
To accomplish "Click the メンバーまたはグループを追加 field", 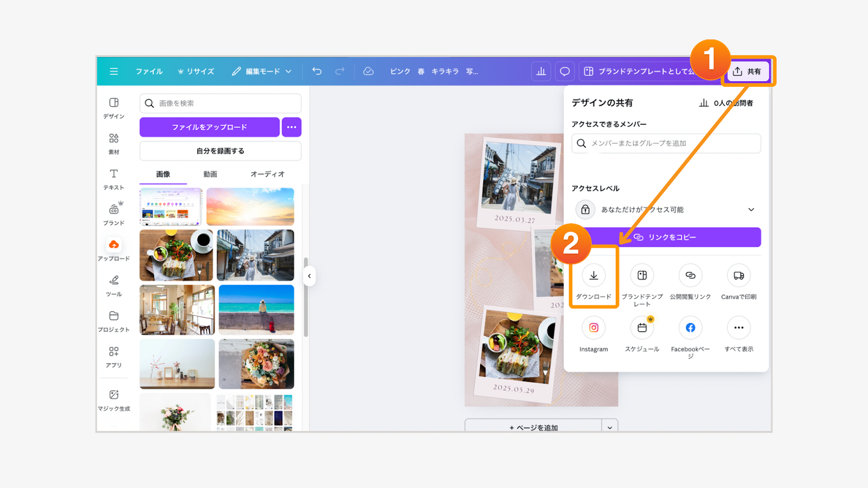I will (x=666, y=143).
